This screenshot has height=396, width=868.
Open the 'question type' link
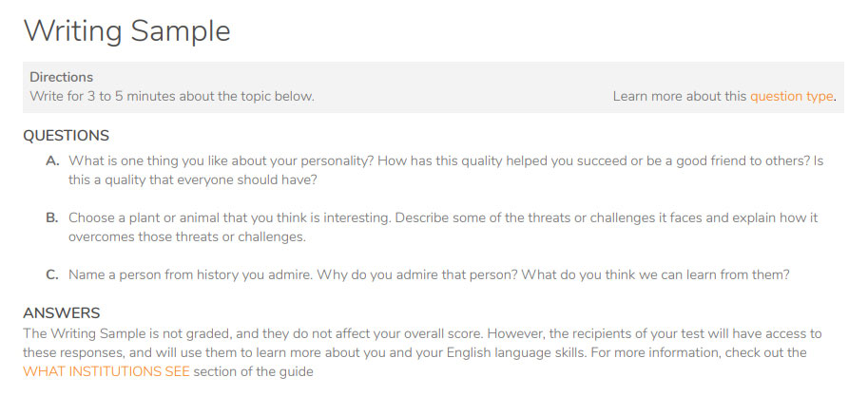pyautogui.click(x=791, y=96)
